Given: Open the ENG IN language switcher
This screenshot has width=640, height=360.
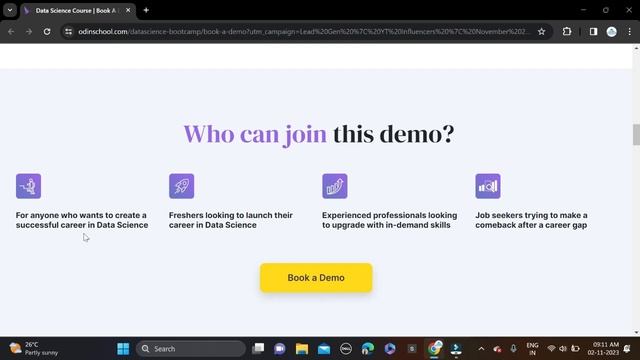Looking at the screenshot, I should coord(532,349).
